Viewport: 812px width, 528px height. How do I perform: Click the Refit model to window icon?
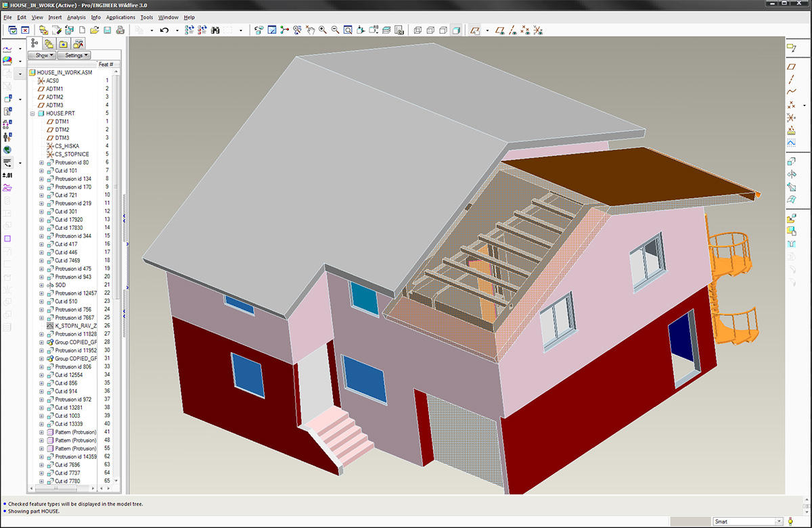pyautogui.click(x=347, y=30)
